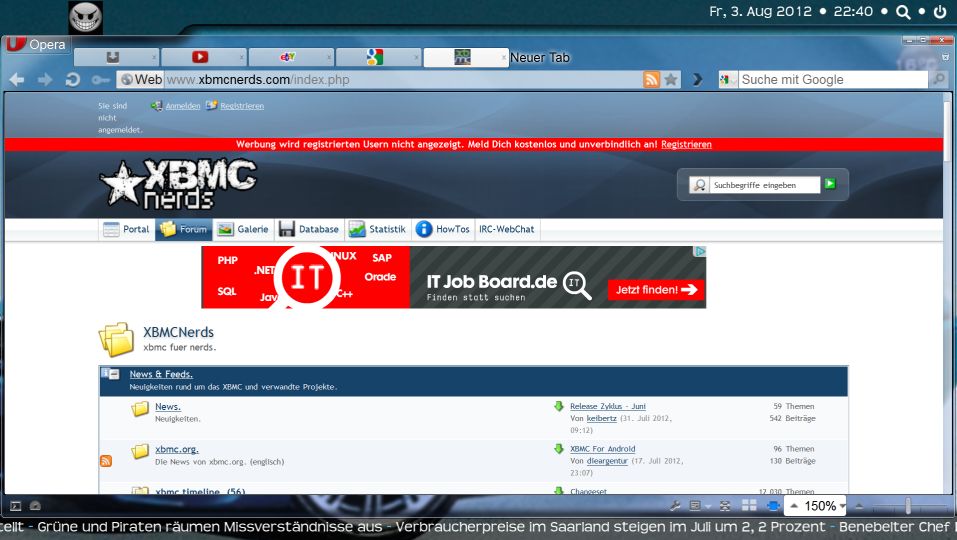Open the News. forum link

point(168,406)
